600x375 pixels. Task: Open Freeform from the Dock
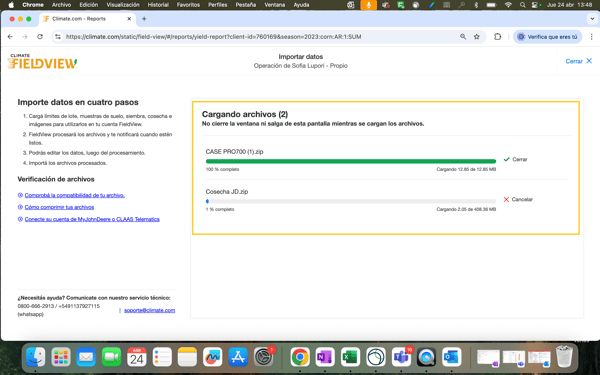point(212,357)
